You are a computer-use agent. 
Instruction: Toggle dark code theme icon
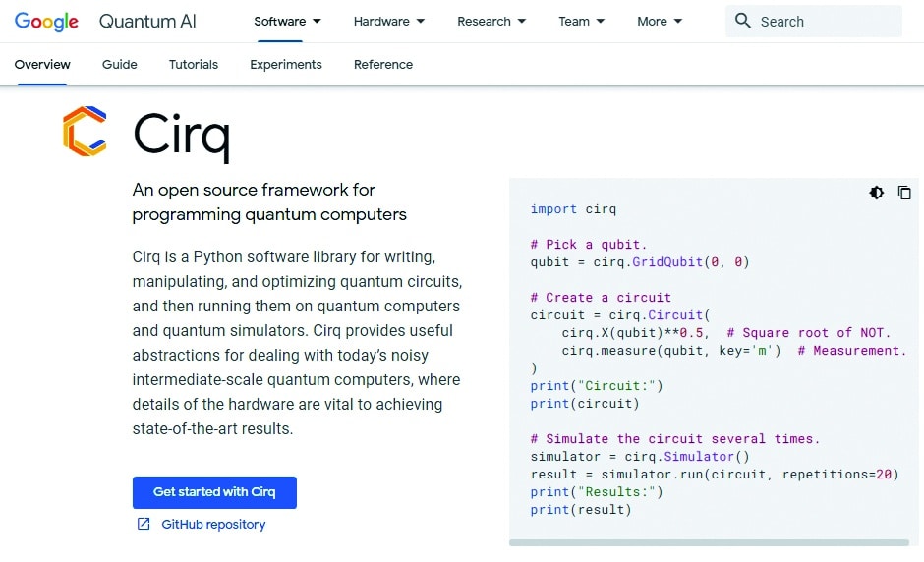877,193
